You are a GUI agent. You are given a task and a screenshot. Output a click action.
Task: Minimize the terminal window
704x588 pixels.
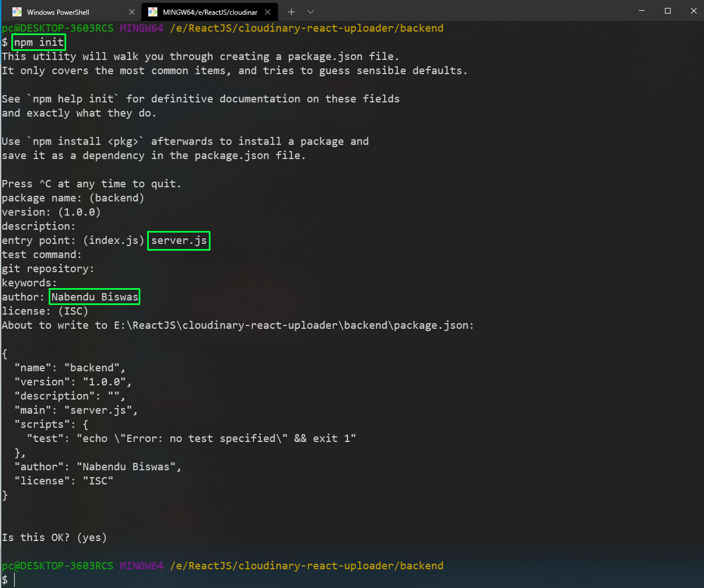click(642, 11)
